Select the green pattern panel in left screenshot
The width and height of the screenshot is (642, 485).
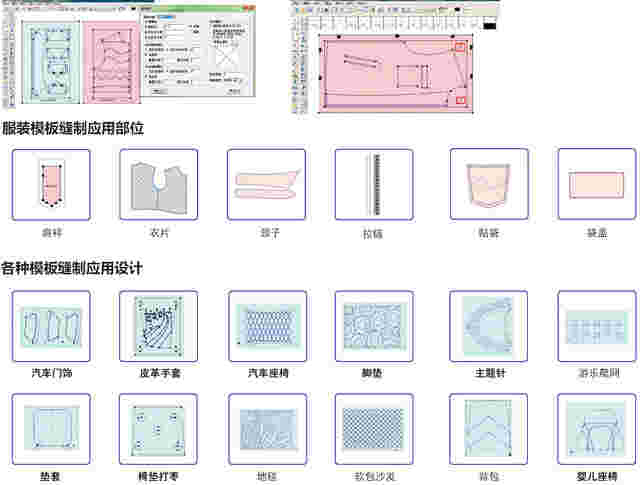click(51, 63)
